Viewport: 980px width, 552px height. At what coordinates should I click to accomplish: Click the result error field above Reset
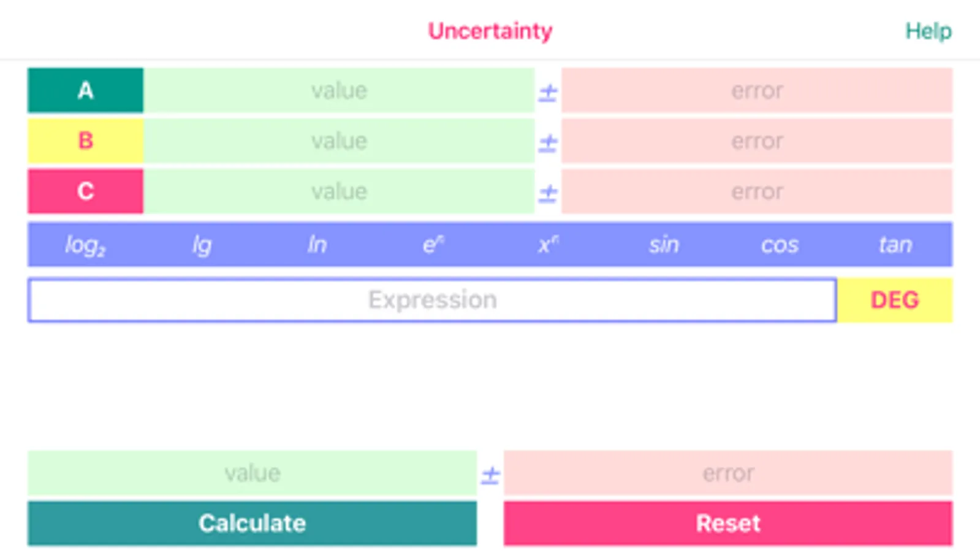[728, 473]
